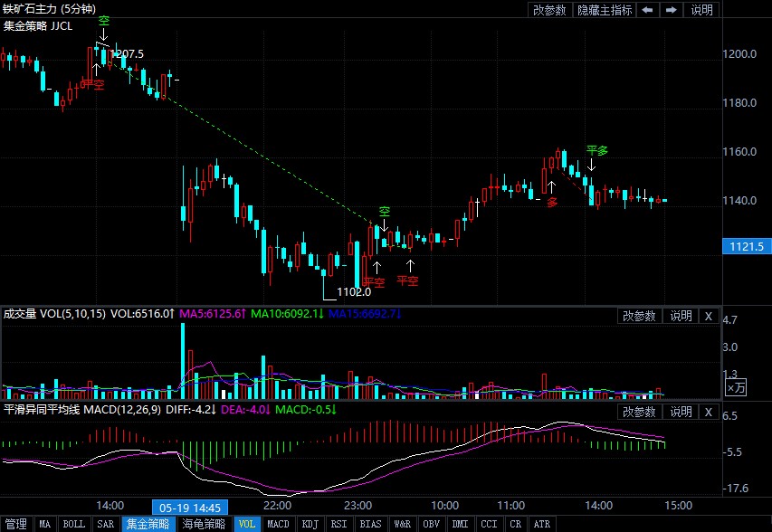
Task: Click the ×万 unit icon
Action: [x=736, y=388]
